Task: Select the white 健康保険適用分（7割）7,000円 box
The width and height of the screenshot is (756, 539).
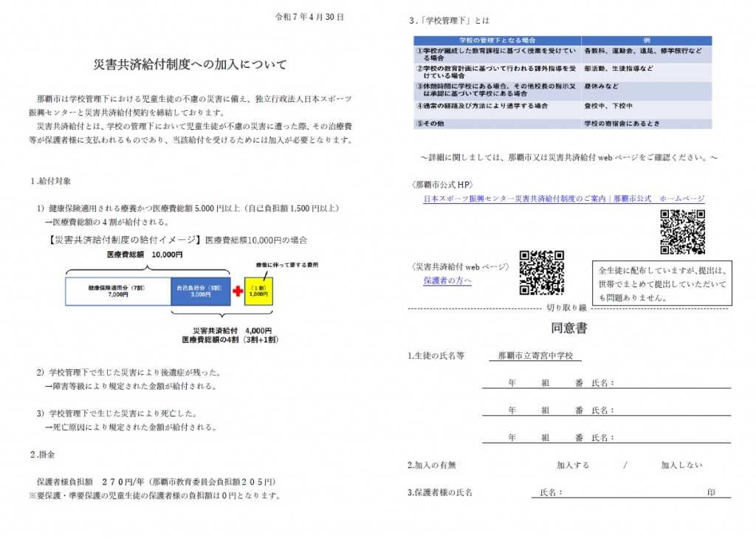Action: (x=118, y=291)
